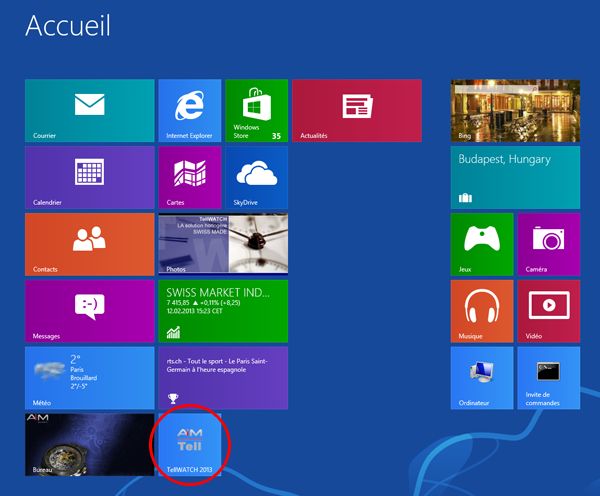Open the Messages chat tile

tap(89, 310)
